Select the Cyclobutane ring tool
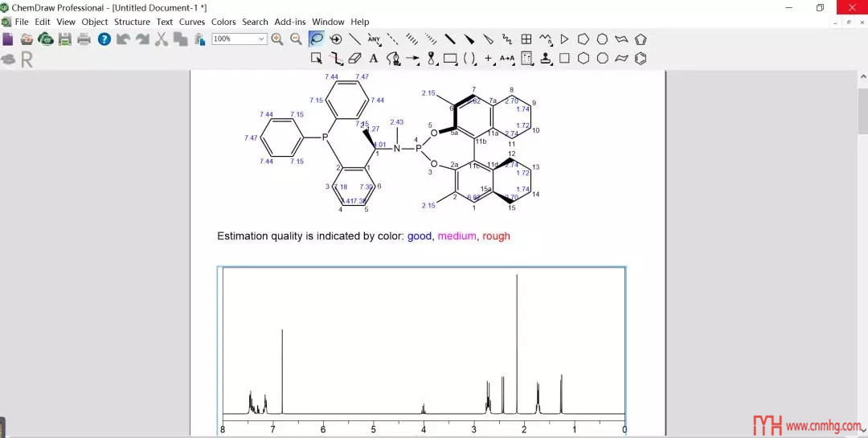The height and width of the screenshot is (438, 868). (565, 58)
